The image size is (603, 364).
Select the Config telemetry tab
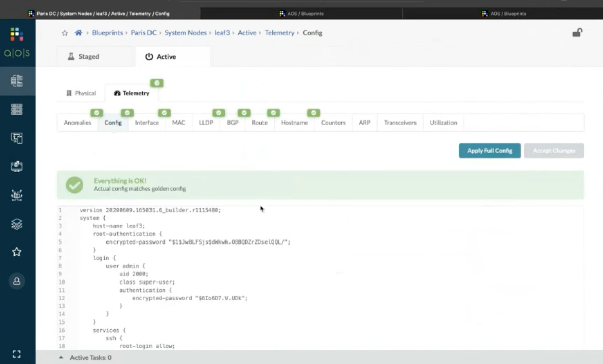pos(113,123)
